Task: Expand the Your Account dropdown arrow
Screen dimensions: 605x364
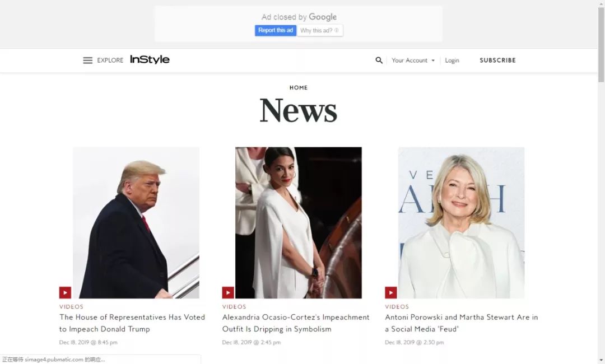Action: tap(433, 60)
